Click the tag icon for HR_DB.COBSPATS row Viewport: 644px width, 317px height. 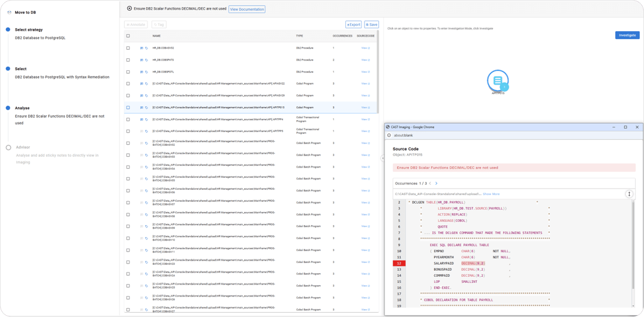pyautogui.click(x=146, y=60)
